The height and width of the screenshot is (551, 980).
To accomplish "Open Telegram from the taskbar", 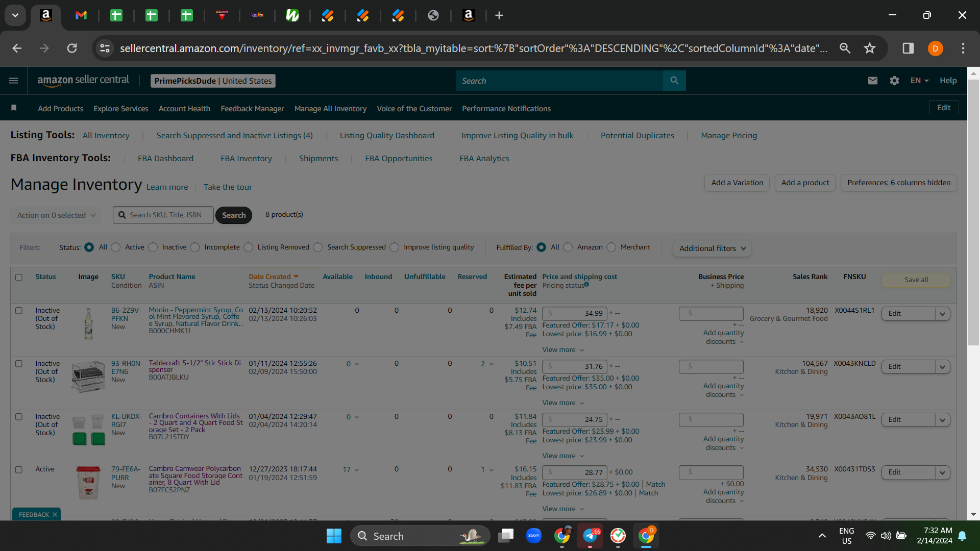I will pos(590,536).
